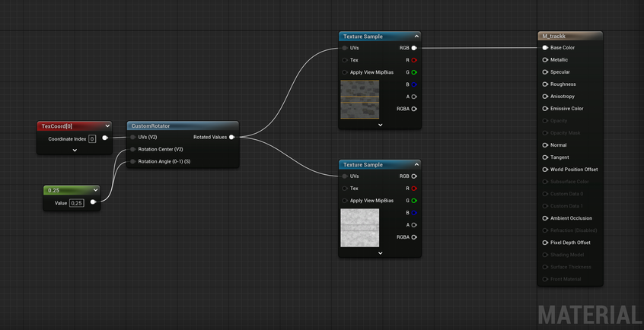Screen dimensions: 644x330
Task: Open the 0.25 constant node header dropdown
Action: [x=95, y=190]
